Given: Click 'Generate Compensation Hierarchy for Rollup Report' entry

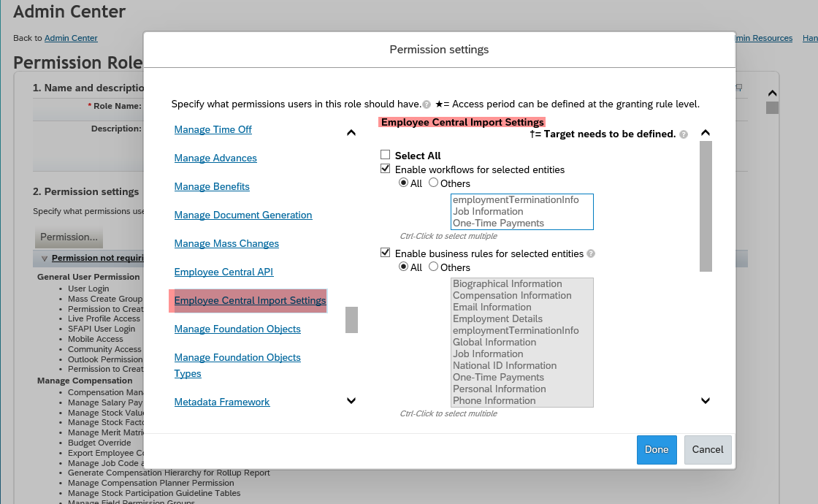Looking at the screenshot, I should 169,473.
